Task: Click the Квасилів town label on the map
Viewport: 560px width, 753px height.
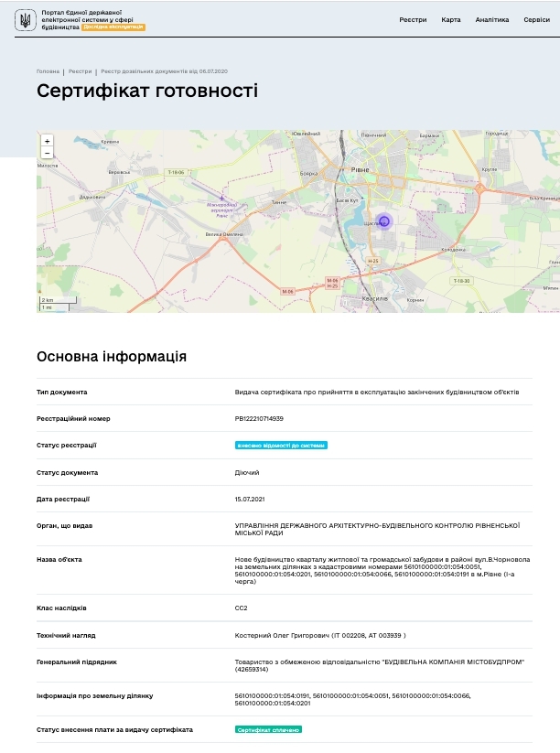Action: point(374,298)
